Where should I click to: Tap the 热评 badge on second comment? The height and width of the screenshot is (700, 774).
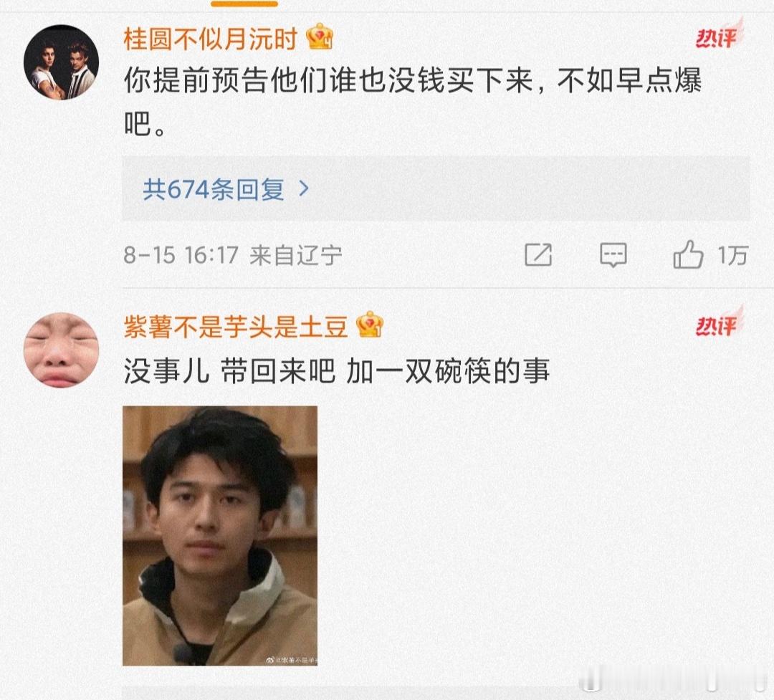(719, 322)
